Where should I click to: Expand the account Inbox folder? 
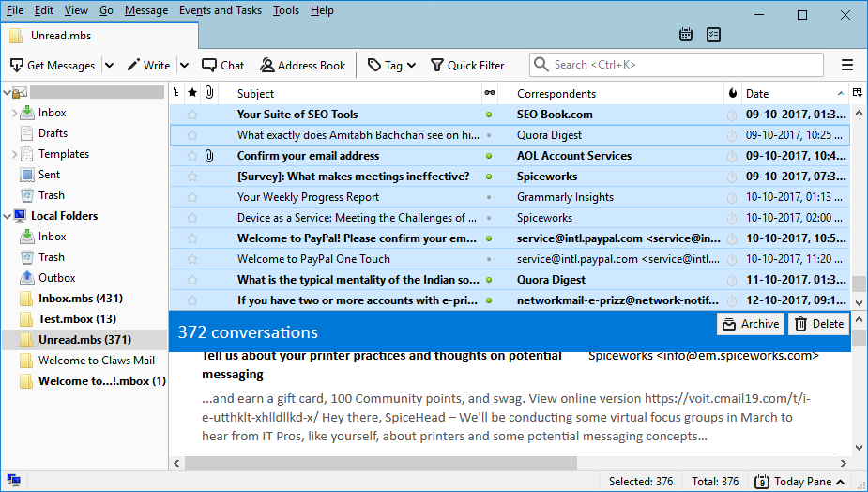pos(14,113)
